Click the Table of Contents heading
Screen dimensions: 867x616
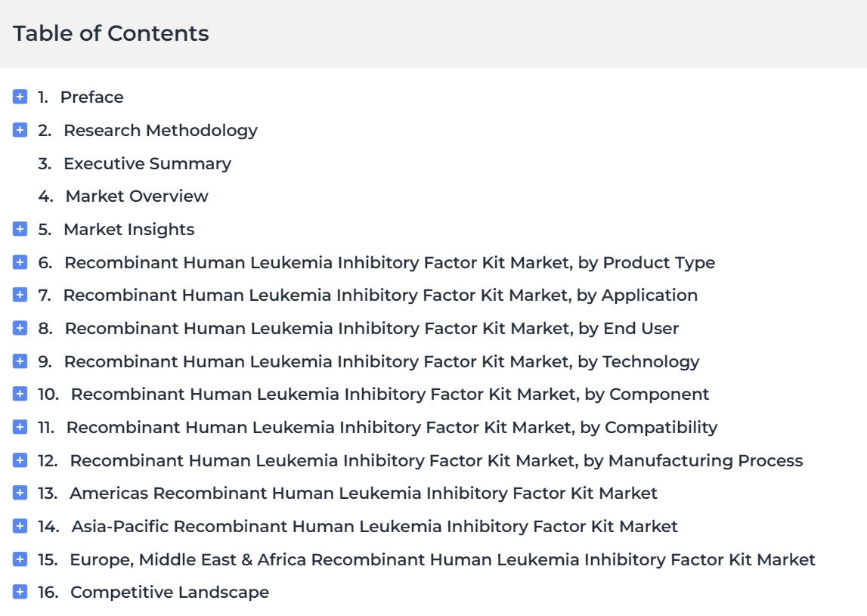tap(110, 33)
